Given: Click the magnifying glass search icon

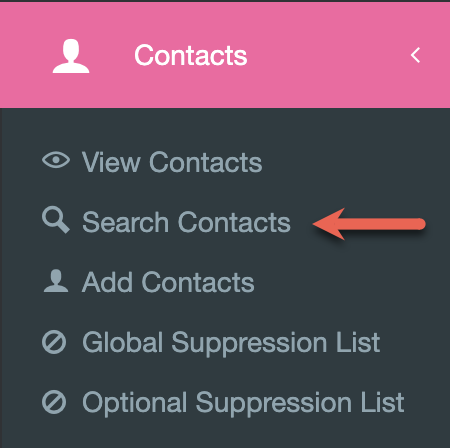Looking at the screenshot, I should click(56, 220).
